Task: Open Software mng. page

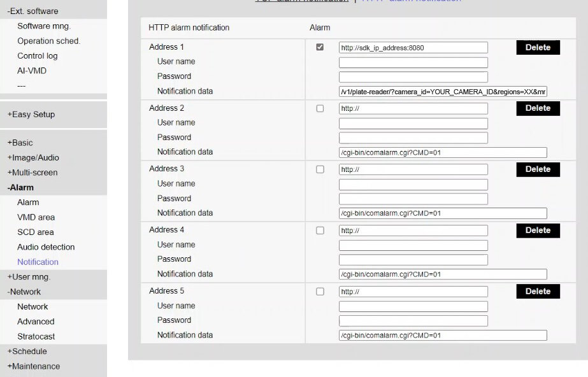Action: (x=44, y=26)
